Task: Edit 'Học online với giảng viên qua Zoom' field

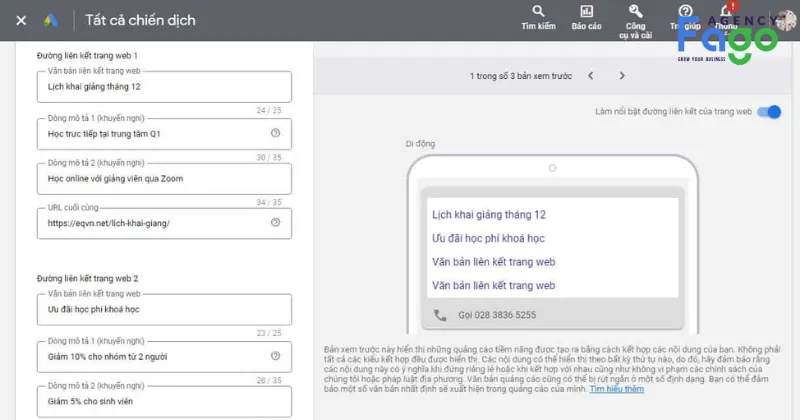Action: pos(164,179)
